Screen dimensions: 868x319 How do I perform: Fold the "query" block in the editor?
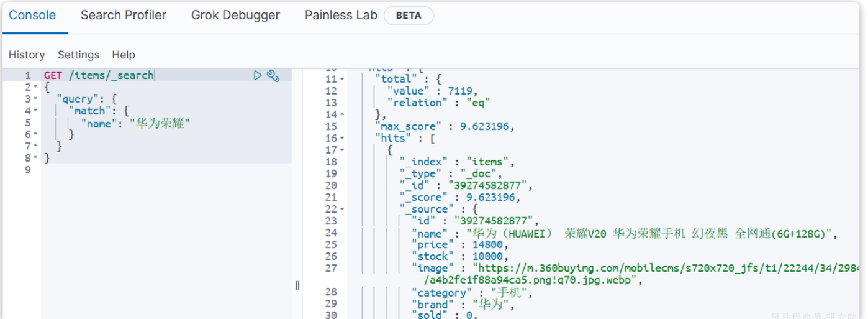click(x=35, y=99)
